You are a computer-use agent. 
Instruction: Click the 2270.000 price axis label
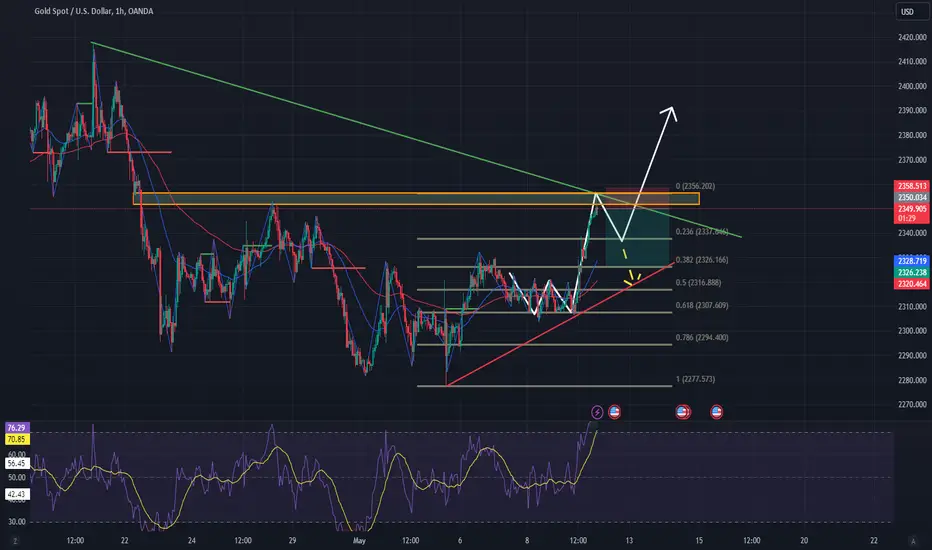[912, 404]
